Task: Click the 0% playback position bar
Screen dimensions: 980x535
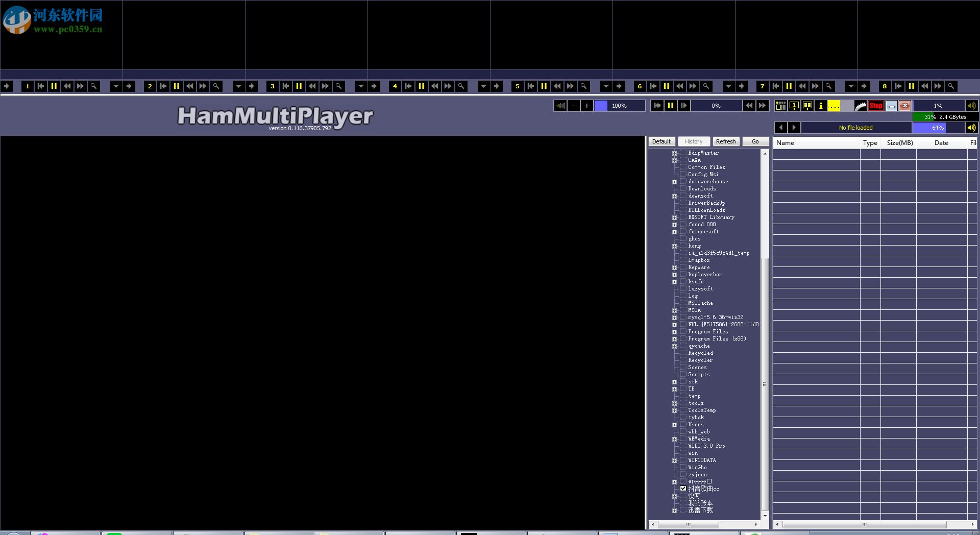Action: 716,106
